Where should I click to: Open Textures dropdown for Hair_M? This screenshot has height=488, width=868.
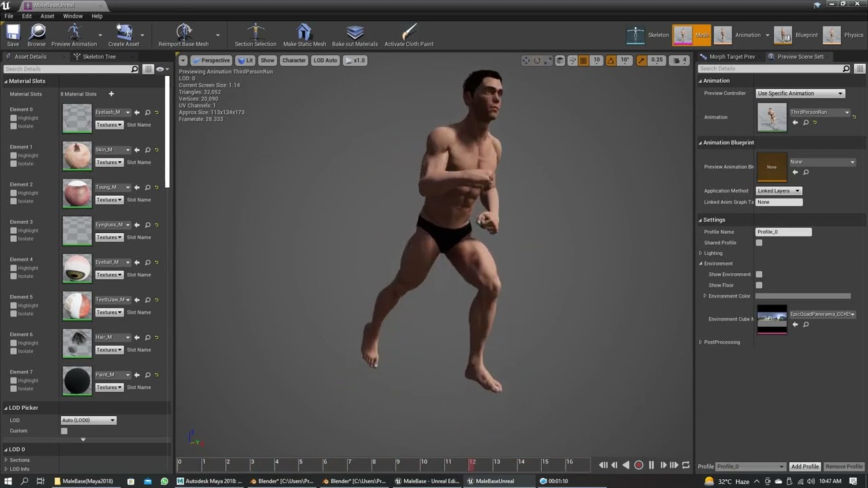click(109, 350)
